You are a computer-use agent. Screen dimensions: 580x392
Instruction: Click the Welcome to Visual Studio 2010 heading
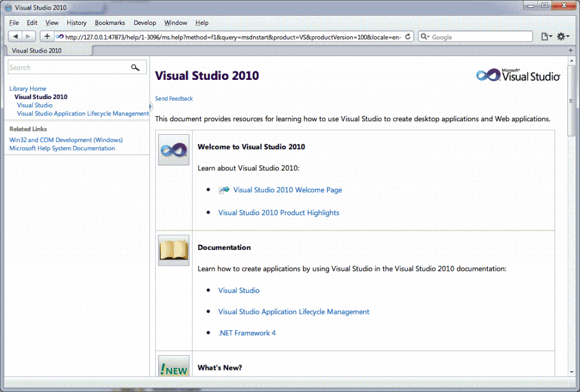click(x=251, y=147)
